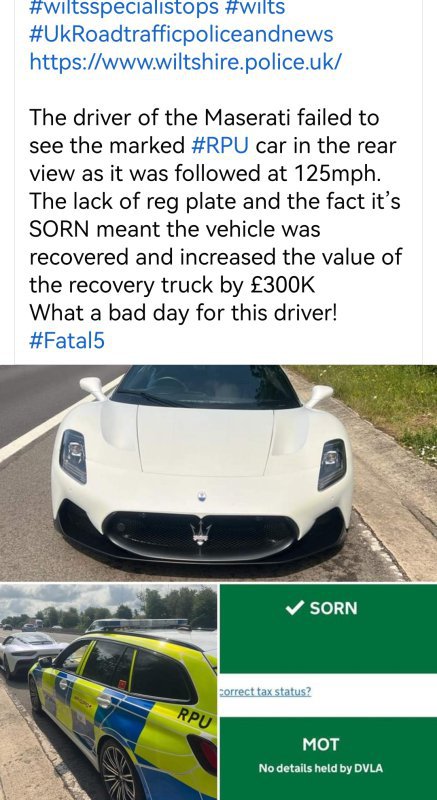Follow the 'correct tax status?' link
The image size is (437, 800).
click(x=265, y=692)
